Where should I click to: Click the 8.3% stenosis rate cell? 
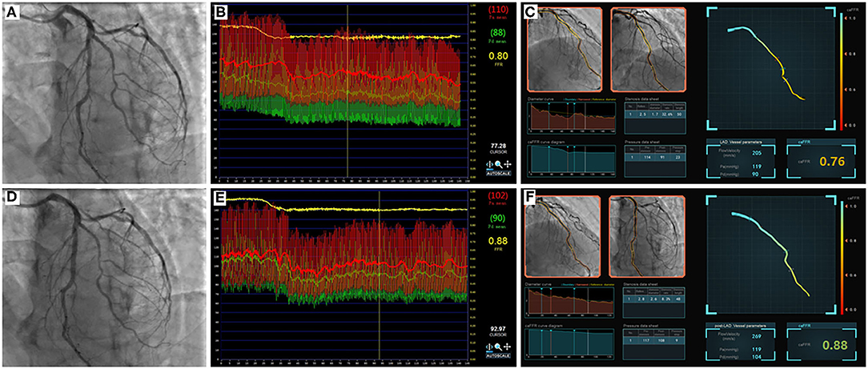tap(668, 301)
